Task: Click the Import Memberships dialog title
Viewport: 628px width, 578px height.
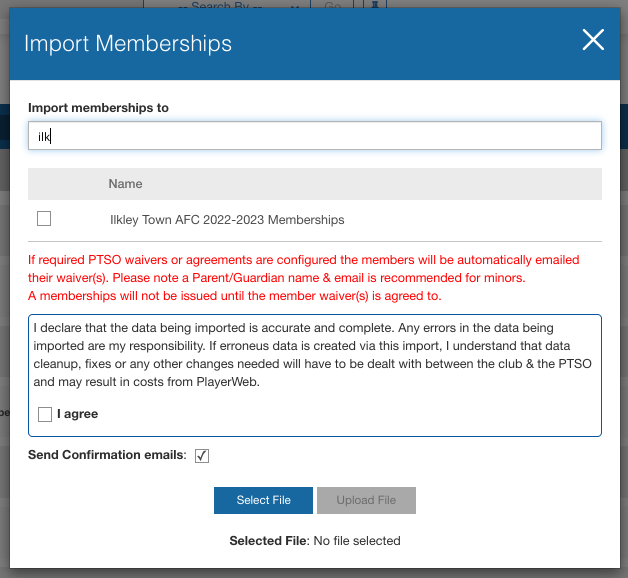Action: click(x=128, y=44)
